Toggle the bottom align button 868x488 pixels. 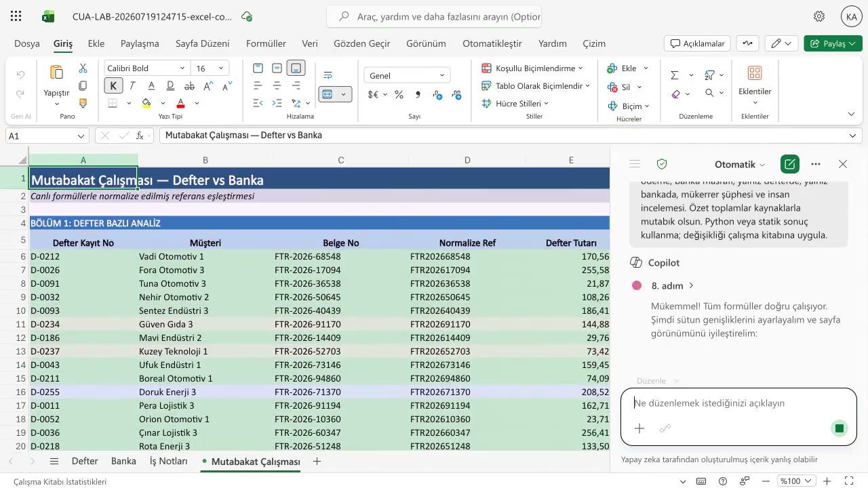pyautogui.click(x=296, y=68)
